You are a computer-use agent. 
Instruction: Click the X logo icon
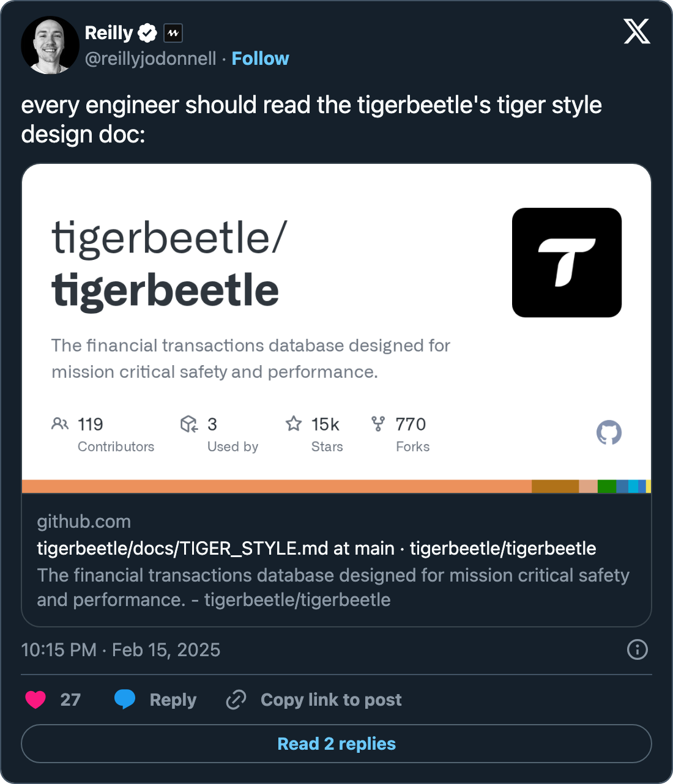637,31
